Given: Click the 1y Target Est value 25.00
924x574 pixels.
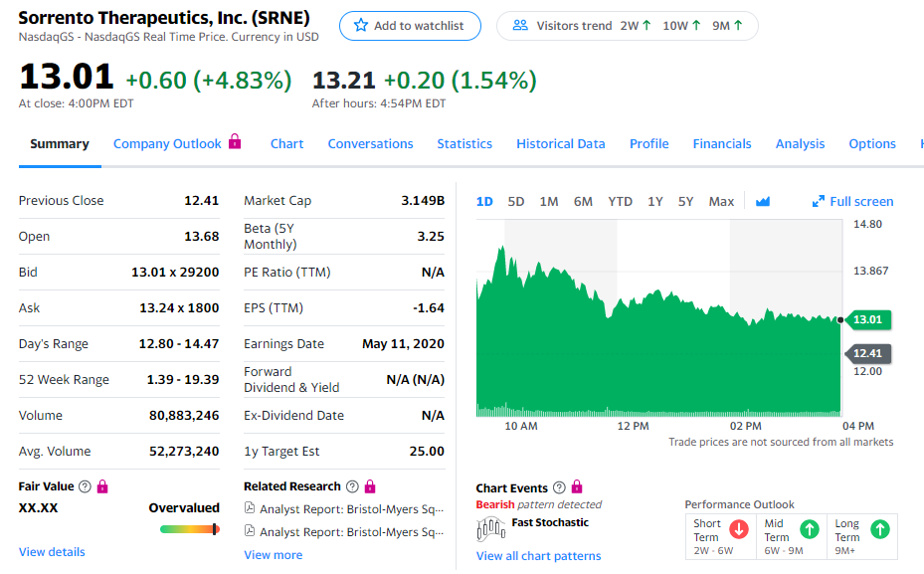Looking at the screenshot, I should pos(428,452).
